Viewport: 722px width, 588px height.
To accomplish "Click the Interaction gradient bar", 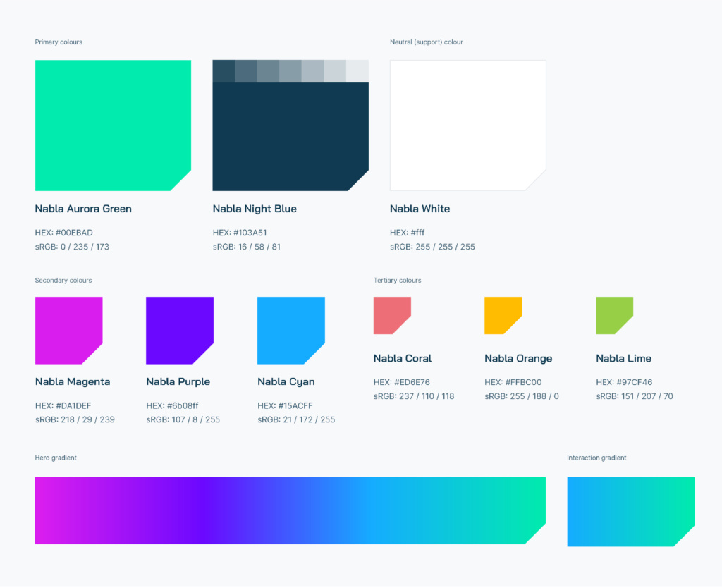I will pos(630,510).
